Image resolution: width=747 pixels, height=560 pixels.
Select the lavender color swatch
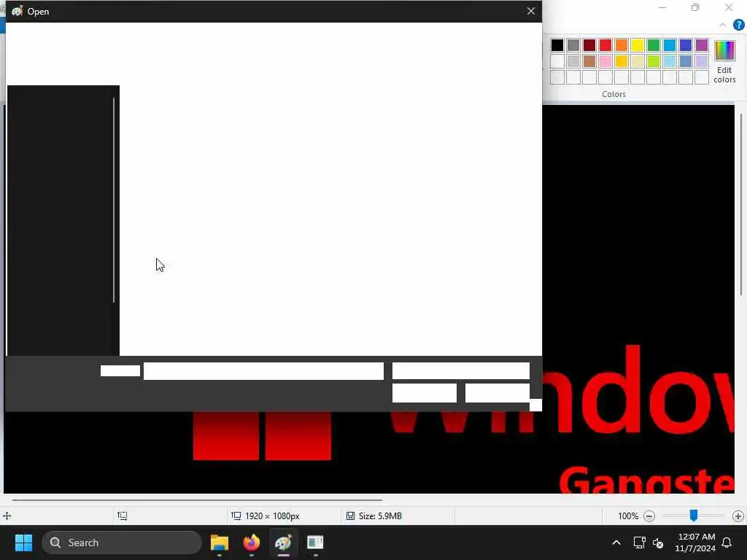coord(702,61)
